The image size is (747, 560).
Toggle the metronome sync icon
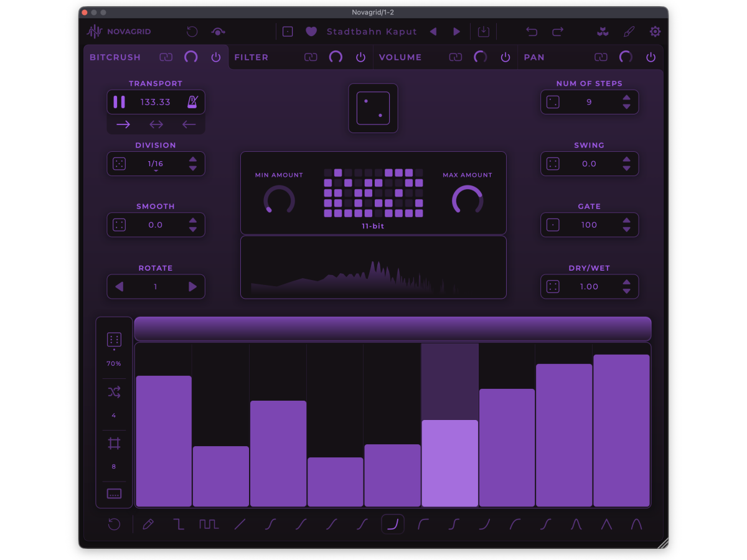[192, 102]
